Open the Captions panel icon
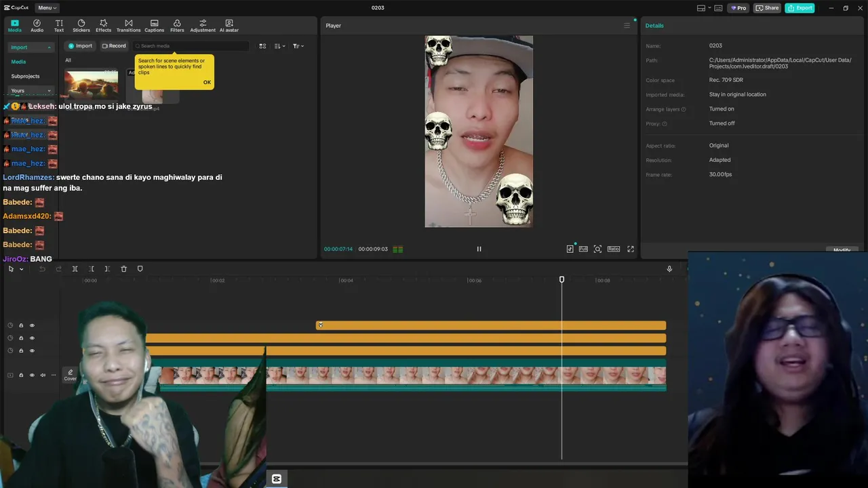Image resolution: width=868 pixels, height=488 pixels. tap(154, 26)
